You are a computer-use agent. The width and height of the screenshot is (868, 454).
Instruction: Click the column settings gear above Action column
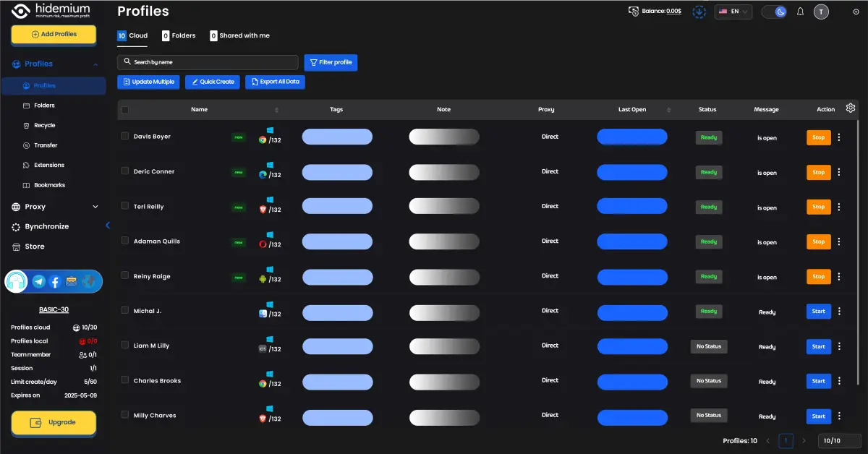coord(851,107)
